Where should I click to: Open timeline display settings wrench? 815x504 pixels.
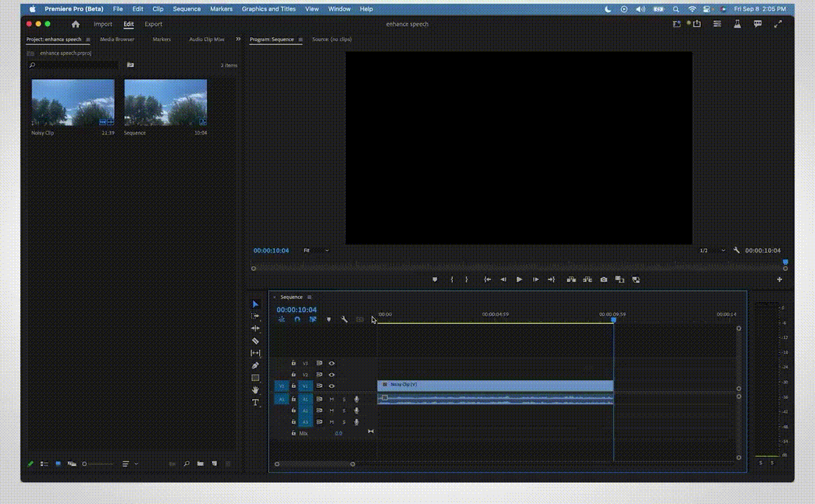click(344, 319)
